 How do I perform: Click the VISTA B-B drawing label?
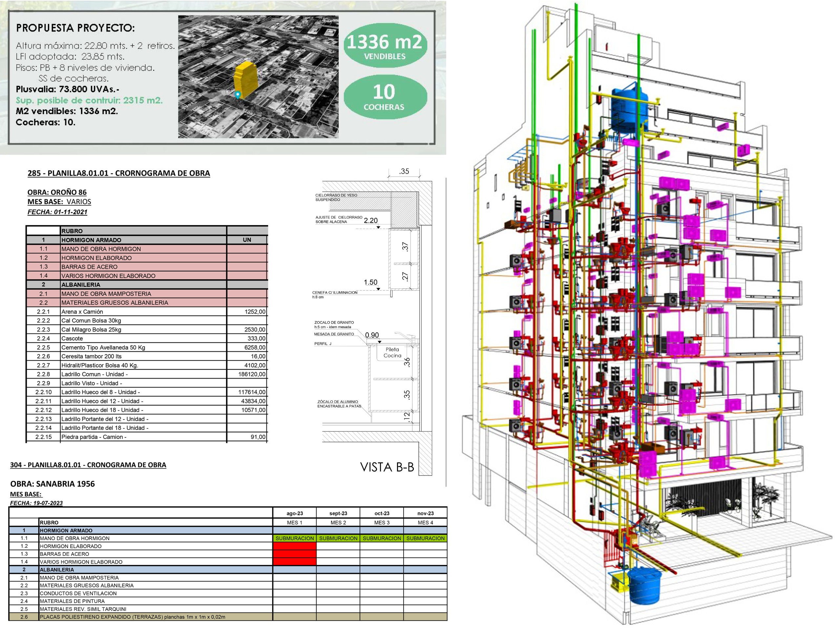click(x=387, y=467)
